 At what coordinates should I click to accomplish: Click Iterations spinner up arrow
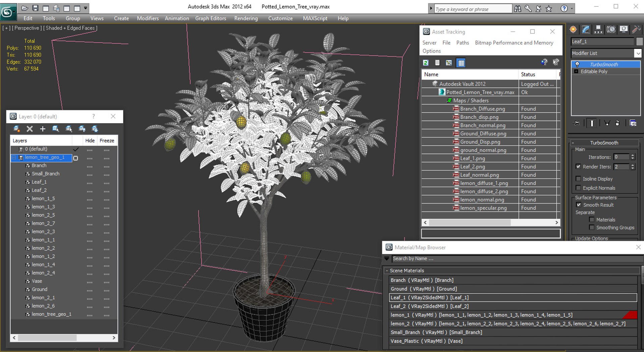pyautogui.click(x=633, y=155)
